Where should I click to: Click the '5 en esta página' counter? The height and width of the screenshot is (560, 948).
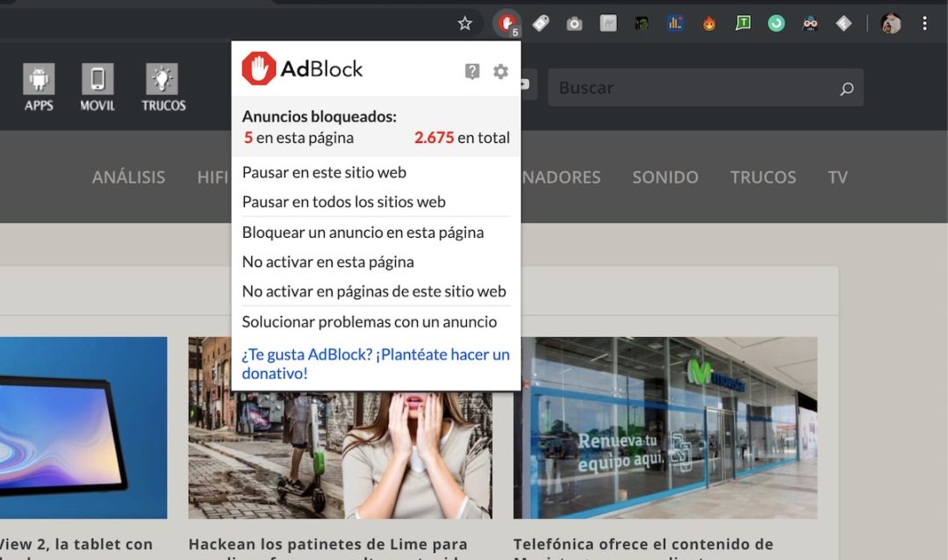[298, 138]
